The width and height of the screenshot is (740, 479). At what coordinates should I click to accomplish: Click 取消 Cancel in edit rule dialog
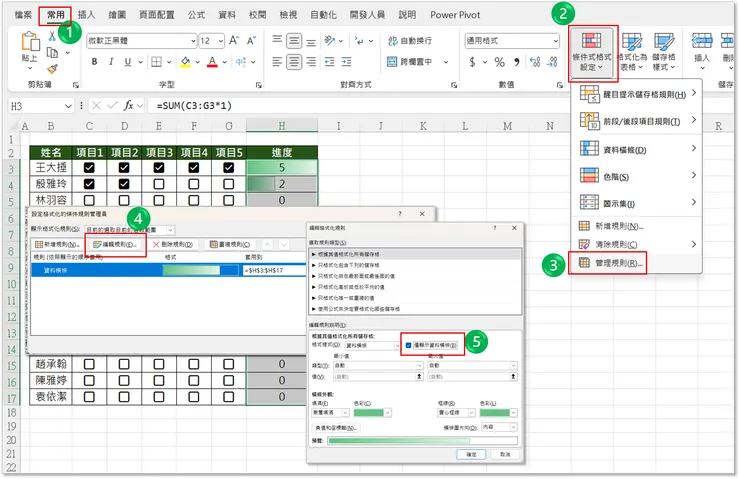[505, 454]
